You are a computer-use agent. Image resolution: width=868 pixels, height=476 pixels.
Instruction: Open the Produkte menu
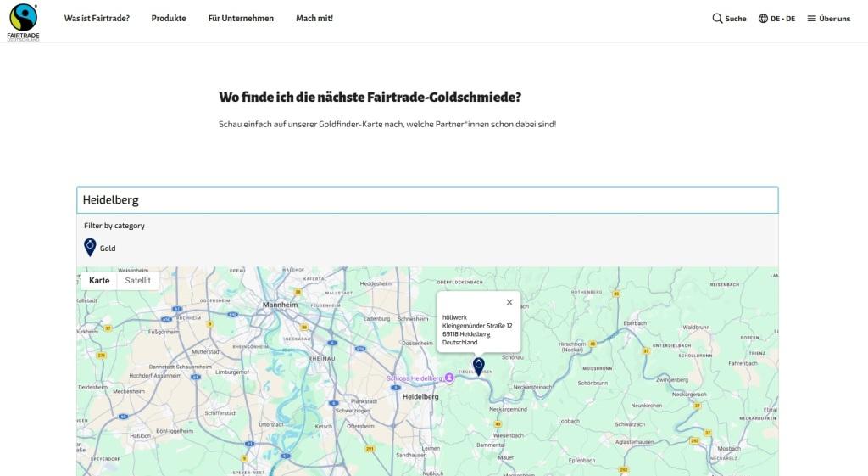169,19
